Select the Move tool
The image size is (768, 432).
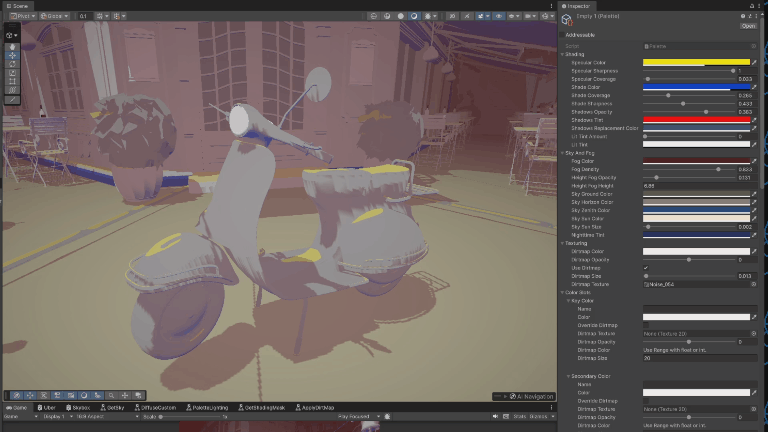coord(12,55)
